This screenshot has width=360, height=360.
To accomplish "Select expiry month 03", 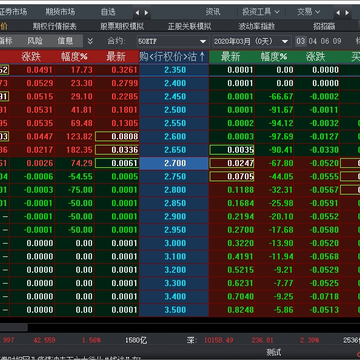I will click(301, 41).
